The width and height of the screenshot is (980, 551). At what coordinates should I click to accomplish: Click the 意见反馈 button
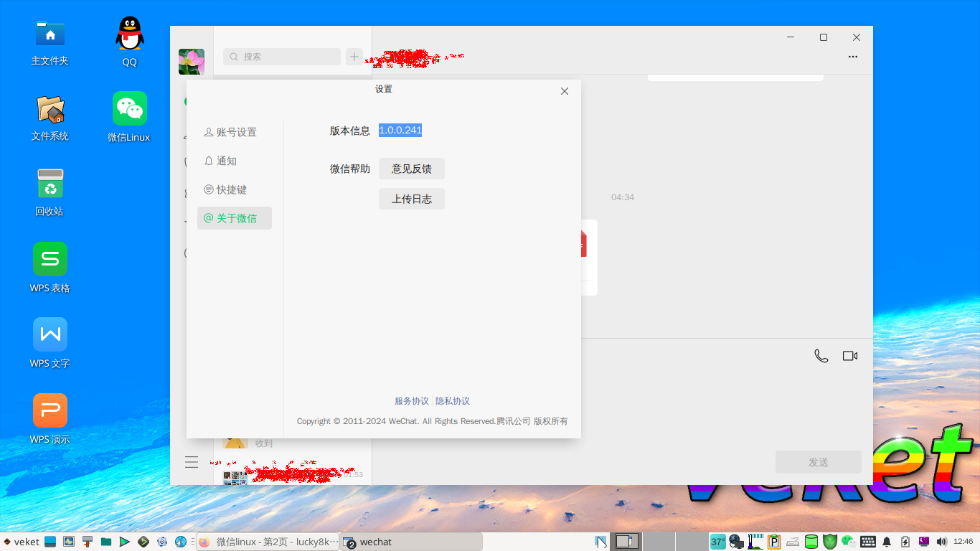[x=412, y=169]
